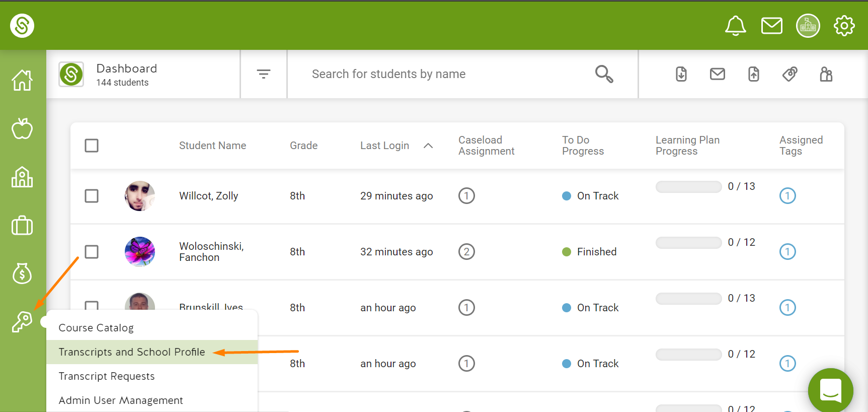Click Woloschinski's Finished status
The image size is (868, 412).
coord(589,252)
